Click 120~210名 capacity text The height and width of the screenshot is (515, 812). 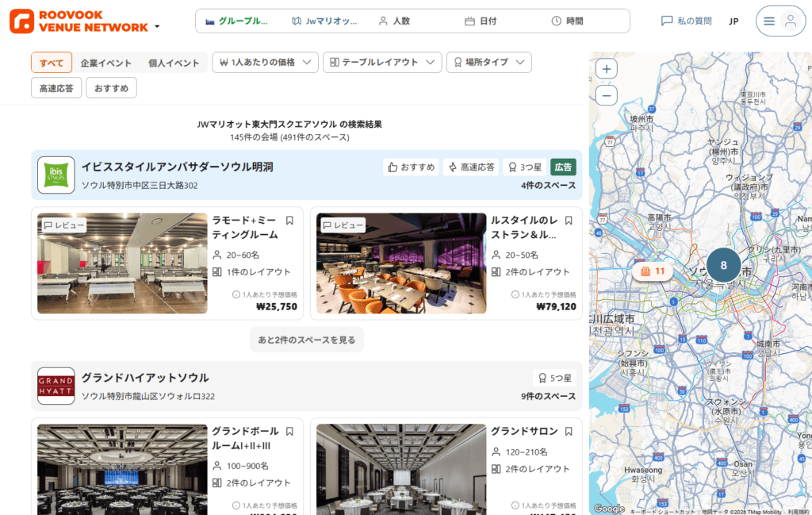tap(527, 452)
